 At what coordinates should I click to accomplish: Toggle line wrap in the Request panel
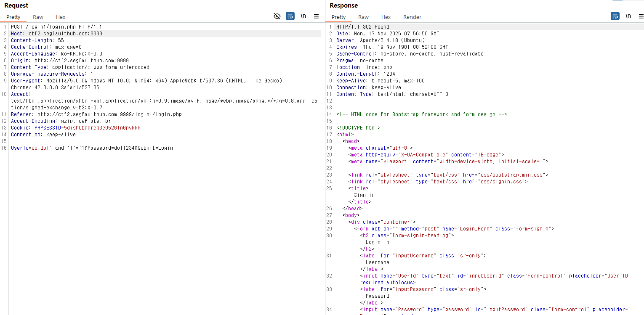[290, 16]
